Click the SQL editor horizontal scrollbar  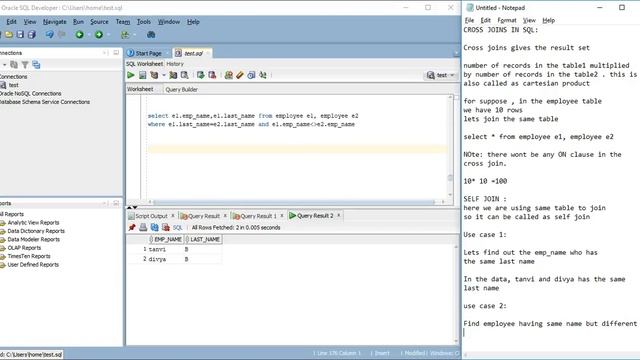294,202
